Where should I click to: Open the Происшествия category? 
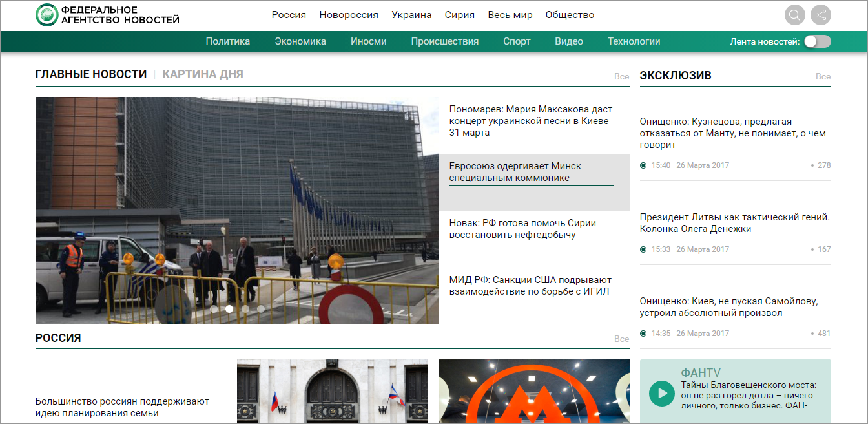pyautogui.click(x=444, y=41)
